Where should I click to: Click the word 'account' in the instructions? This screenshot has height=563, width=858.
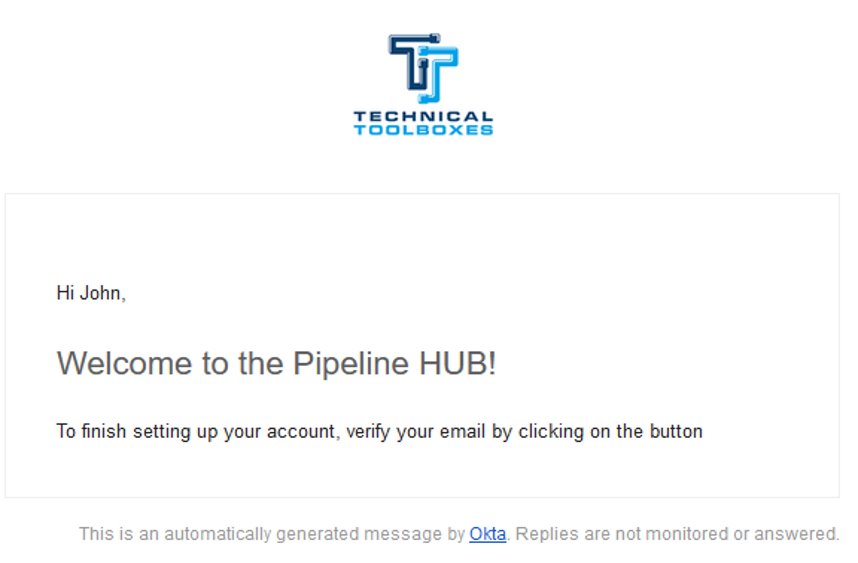tap(300, 431)
